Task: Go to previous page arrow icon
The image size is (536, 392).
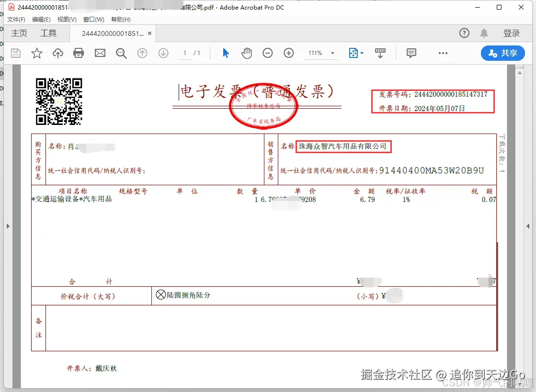Action: [x=142, y=53]
